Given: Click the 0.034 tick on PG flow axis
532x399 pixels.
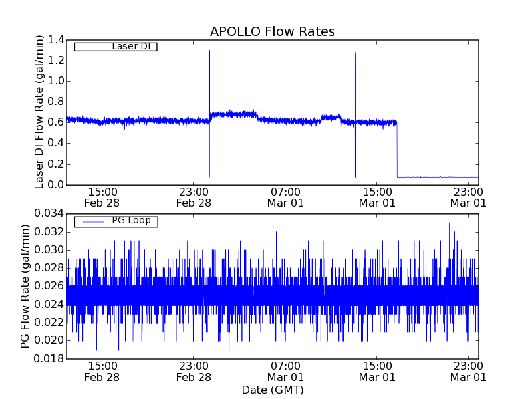Looking at the screenshot, I should [49, 213].
